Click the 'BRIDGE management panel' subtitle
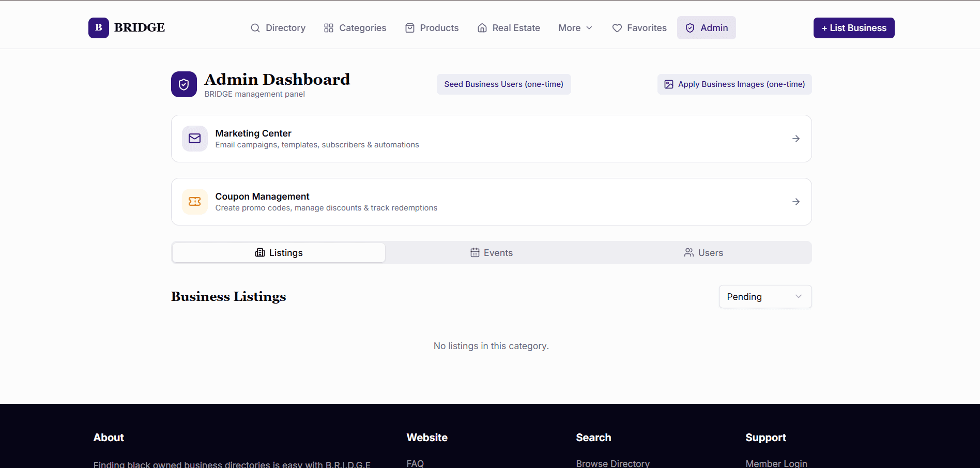Screen dimensions: 980x468 (x=254, y=94)
